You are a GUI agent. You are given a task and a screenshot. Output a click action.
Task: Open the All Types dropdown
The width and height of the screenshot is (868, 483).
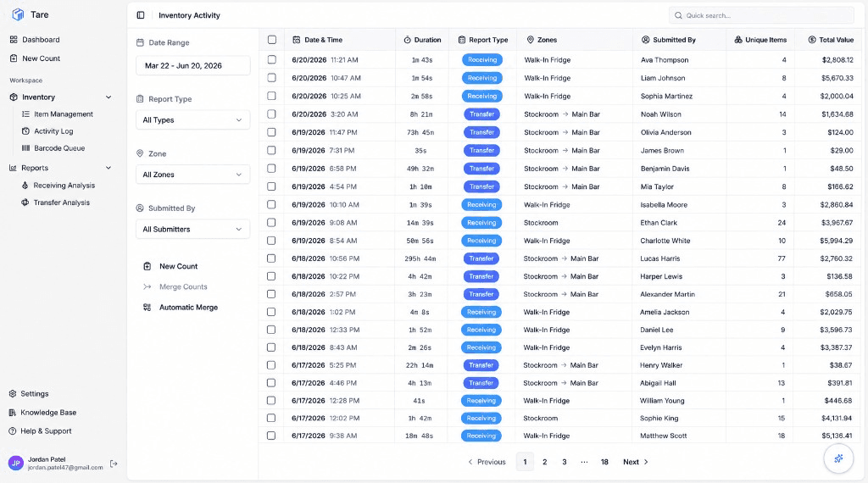[x=192, y=120]
